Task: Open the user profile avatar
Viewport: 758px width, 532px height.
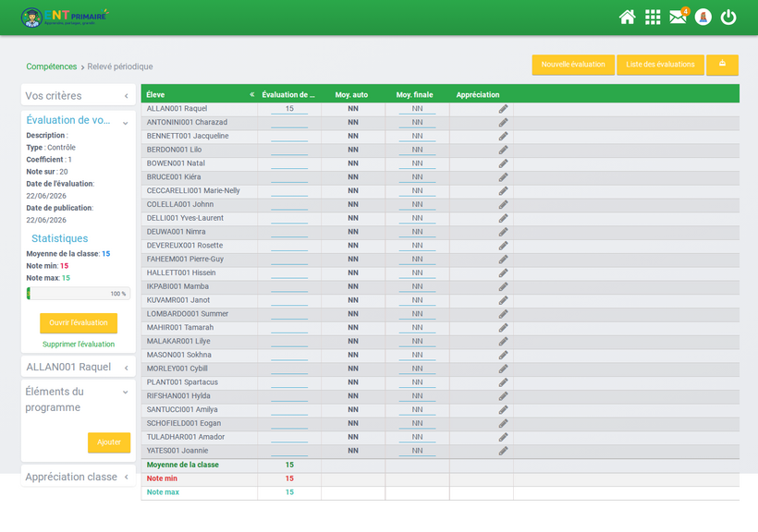Action: point(703,18)
